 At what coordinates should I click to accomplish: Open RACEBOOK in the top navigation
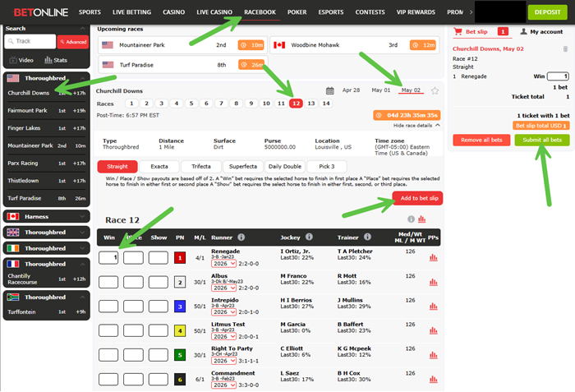(x=260, y=12)
